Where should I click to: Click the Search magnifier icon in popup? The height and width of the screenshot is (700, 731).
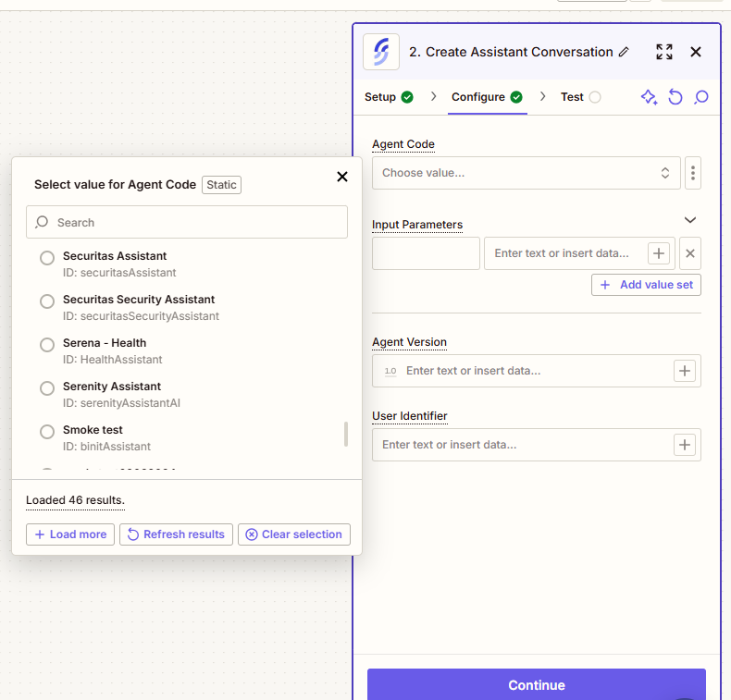tap(42, 222)
